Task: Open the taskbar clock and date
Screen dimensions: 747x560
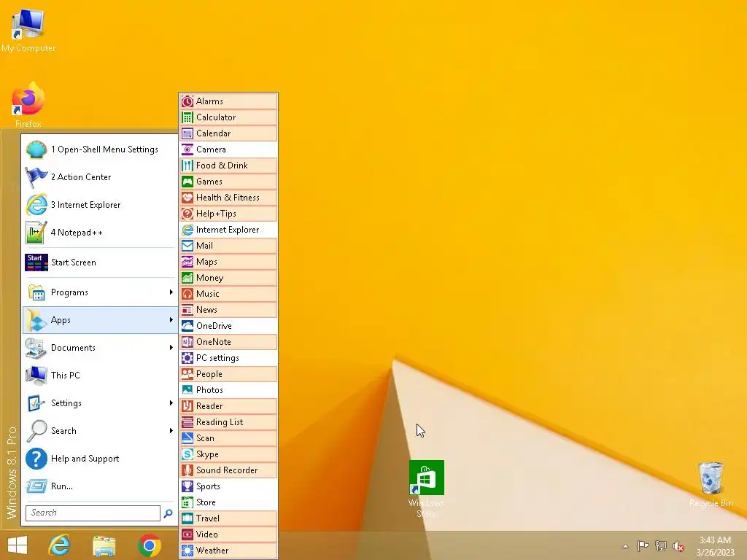Action: [x=715, y=546]
